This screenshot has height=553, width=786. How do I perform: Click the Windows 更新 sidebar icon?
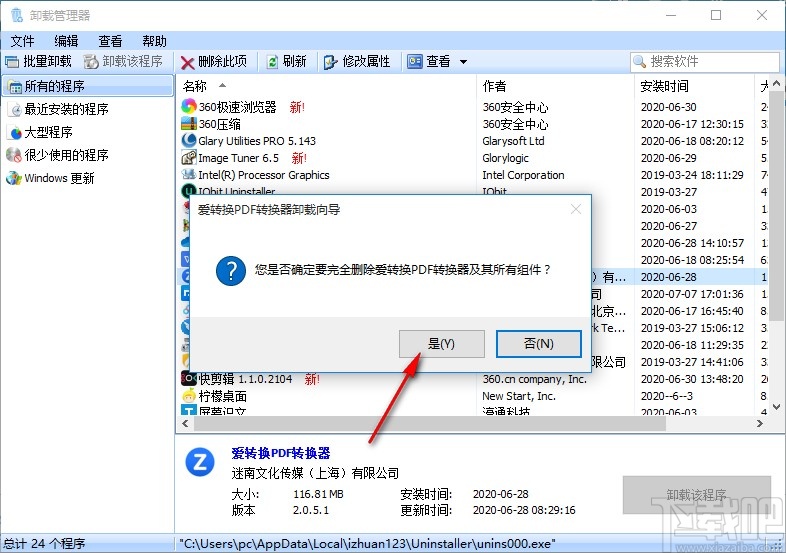click(x=14, y=178)
